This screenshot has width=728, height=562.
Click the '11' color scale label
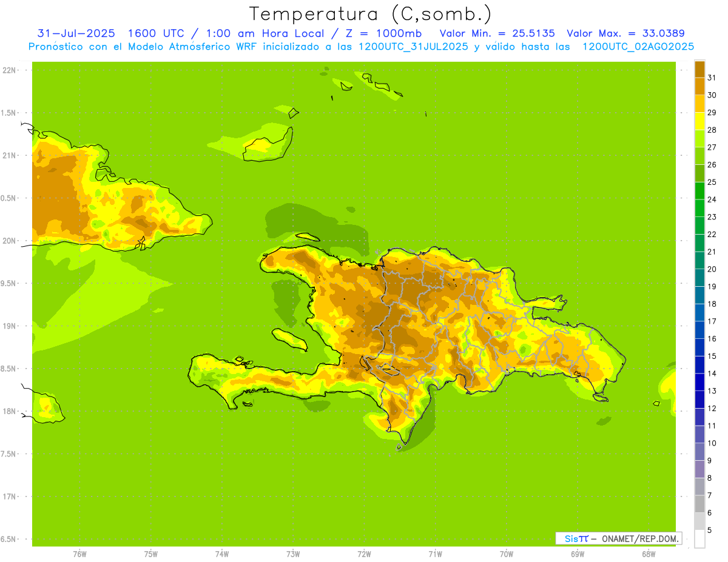coord(712,426)
